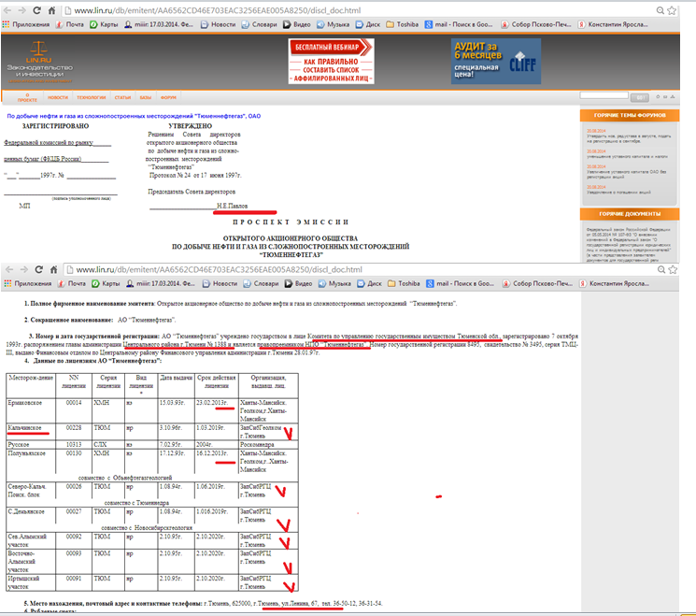
Task: Open Почта bookmark in lower bookmarks bar
Action: 71,283
